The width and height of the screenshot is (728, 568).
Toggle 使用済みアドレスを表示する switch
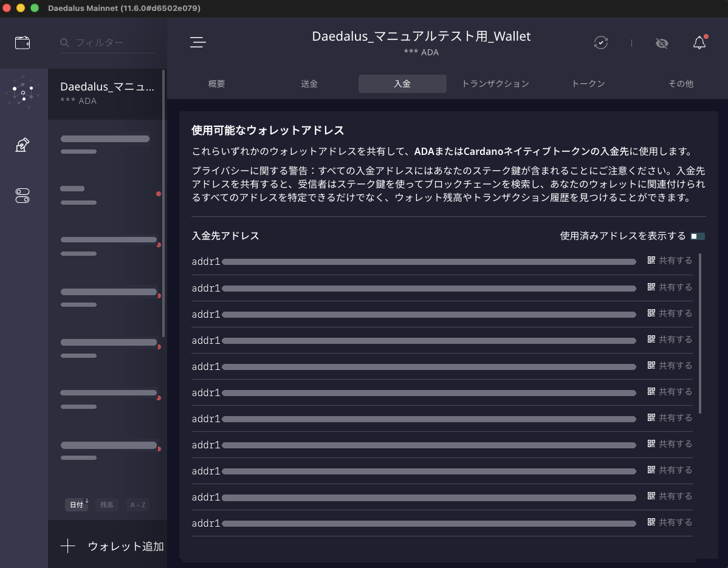point(698,236)
